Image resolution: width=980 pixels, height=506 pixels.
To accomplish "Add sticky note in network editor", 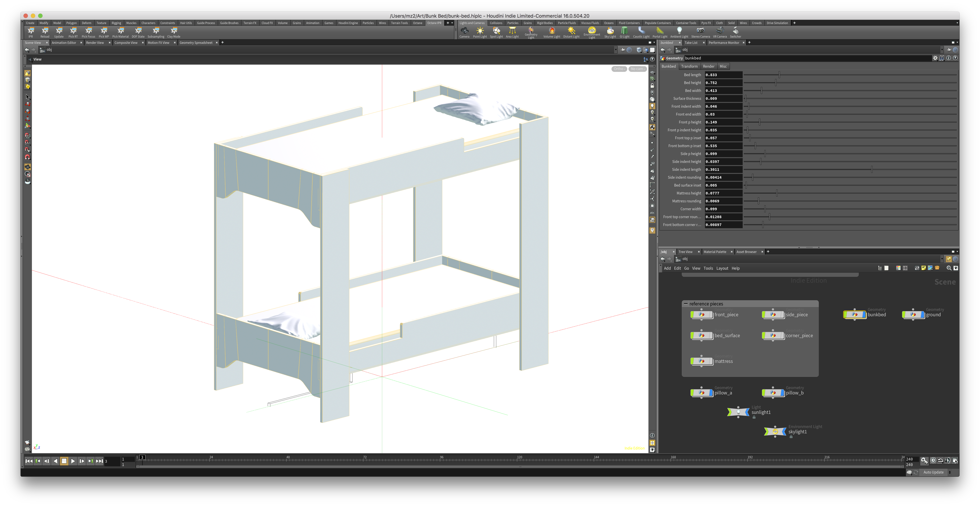I will [x=923, y=268].
